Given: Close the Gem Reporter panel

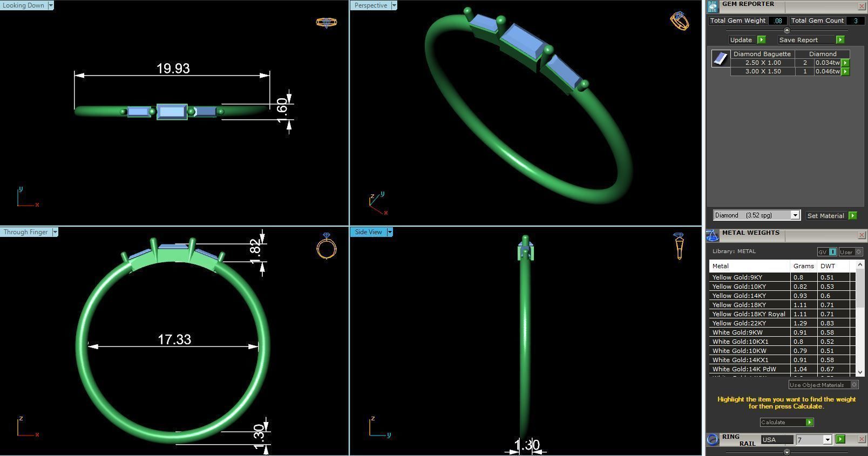Looking at the screenshot, I should (x=862, y=6).
